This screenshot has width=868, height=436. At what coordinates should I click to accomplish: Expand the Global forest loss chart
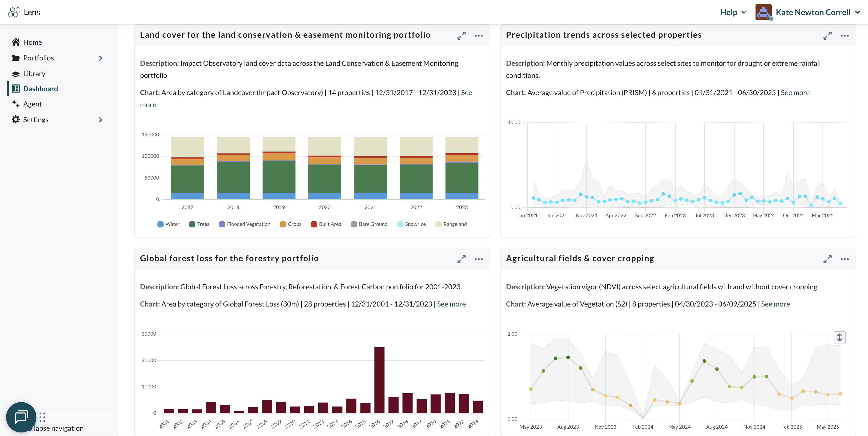(461, 259)
